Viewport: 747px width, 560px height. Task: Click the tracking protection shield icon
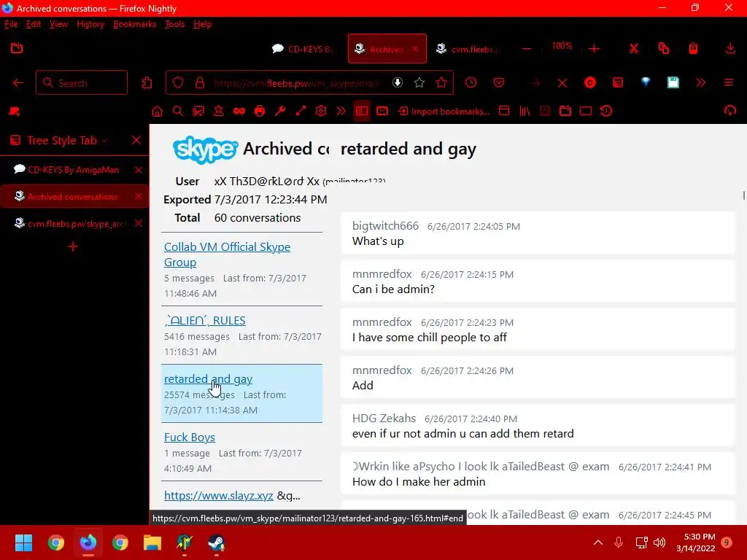(x=178, y=83)
